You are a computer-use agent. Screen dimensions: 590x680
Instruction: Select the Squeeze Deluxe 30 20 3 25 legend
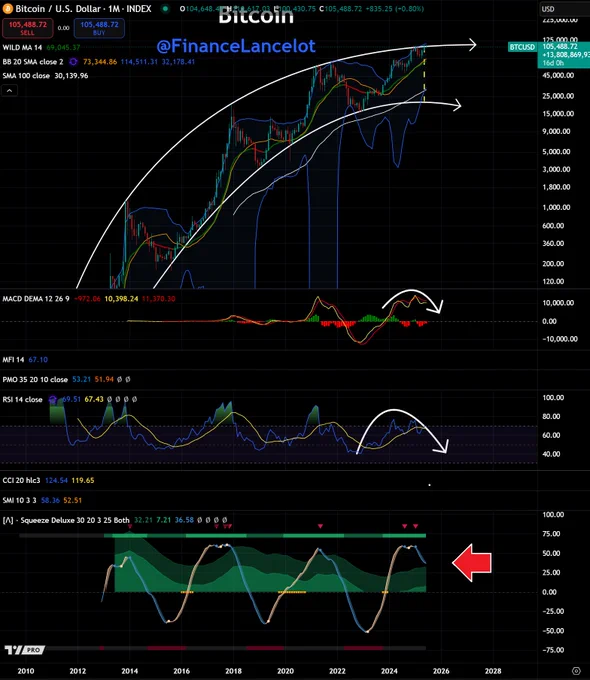click(x=66, y=520)
